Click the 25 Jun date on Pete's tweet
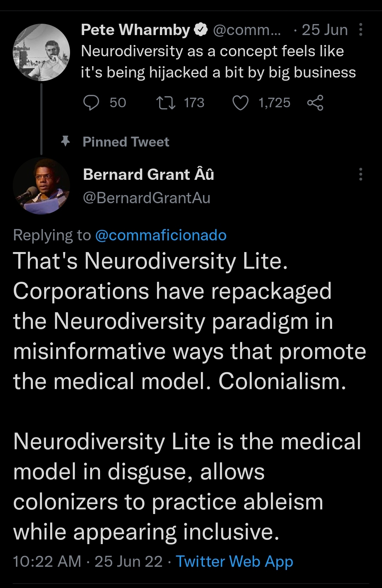 coord(325,30)
